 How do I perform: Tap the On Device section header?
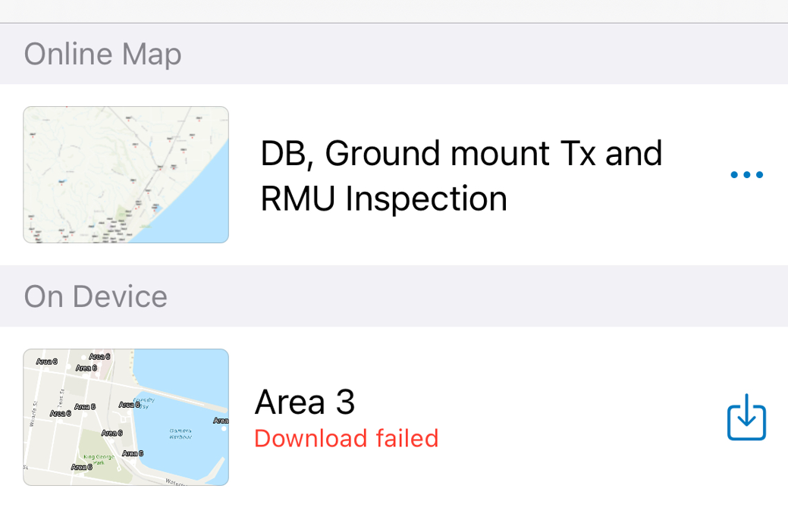click(x=96, y=296)
